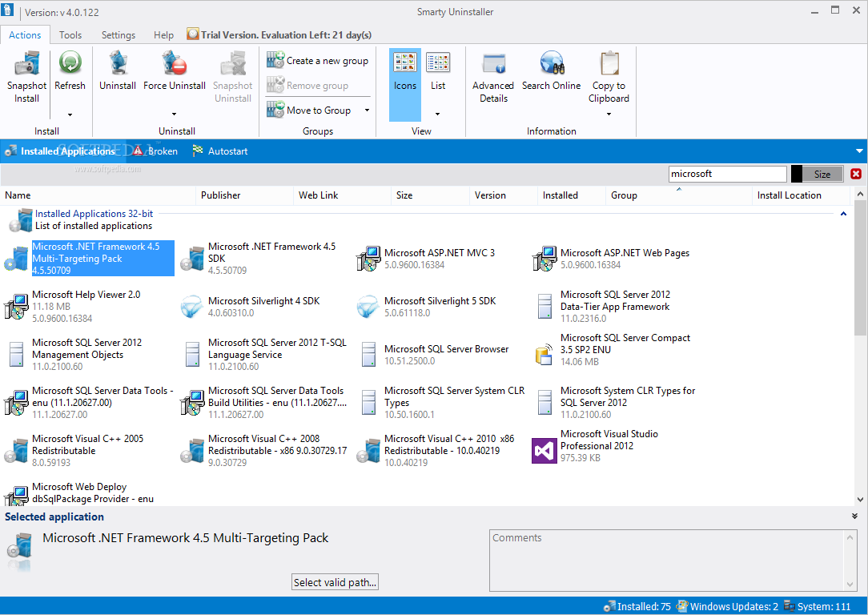The width and height of the screenshot is (868, 615).
Task: Select Microsoft SQL Server Browser icon
Action: [368, 354]
